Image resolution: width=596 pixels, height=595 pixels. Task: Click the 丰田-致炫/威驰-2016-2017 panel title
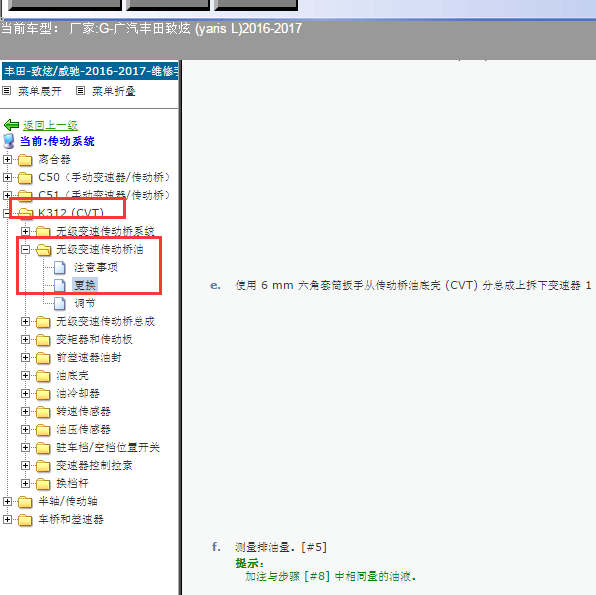[90, 71]
